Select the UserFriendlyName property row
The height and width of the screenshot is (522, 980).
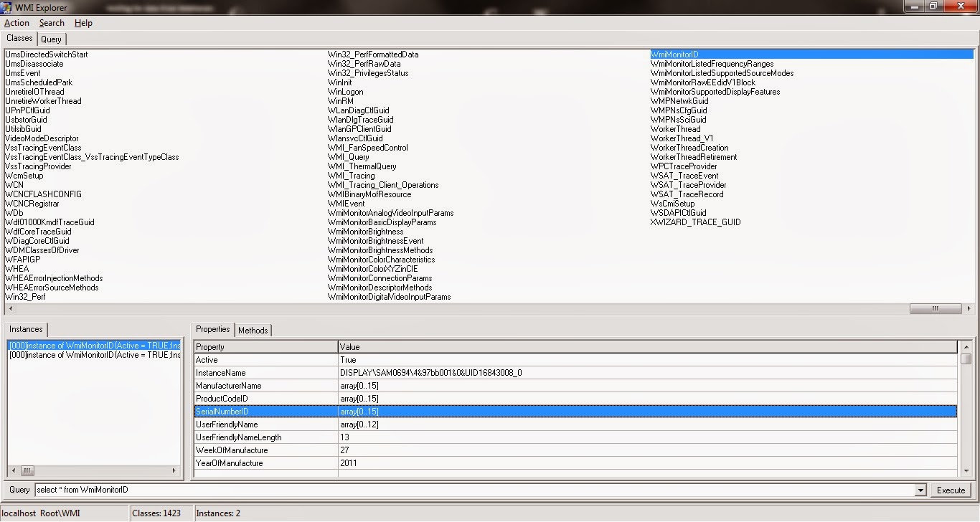[x=575, y=424]
